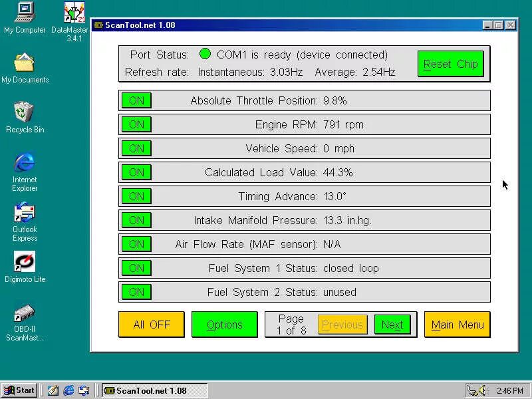Toggle Fuel System 2 Status ON button
The image size is (532, 399).
[x=136, y=292]
